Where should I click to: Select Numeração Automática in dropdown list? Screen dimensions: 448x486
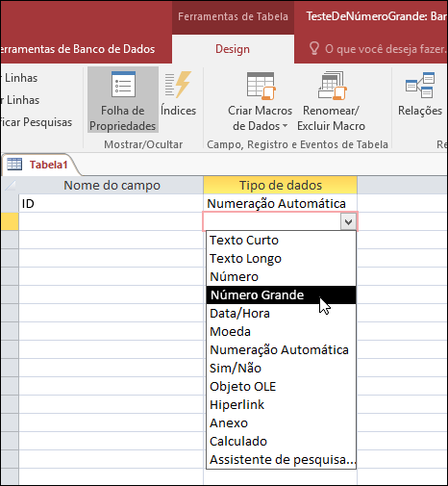[x=281, y=349]
